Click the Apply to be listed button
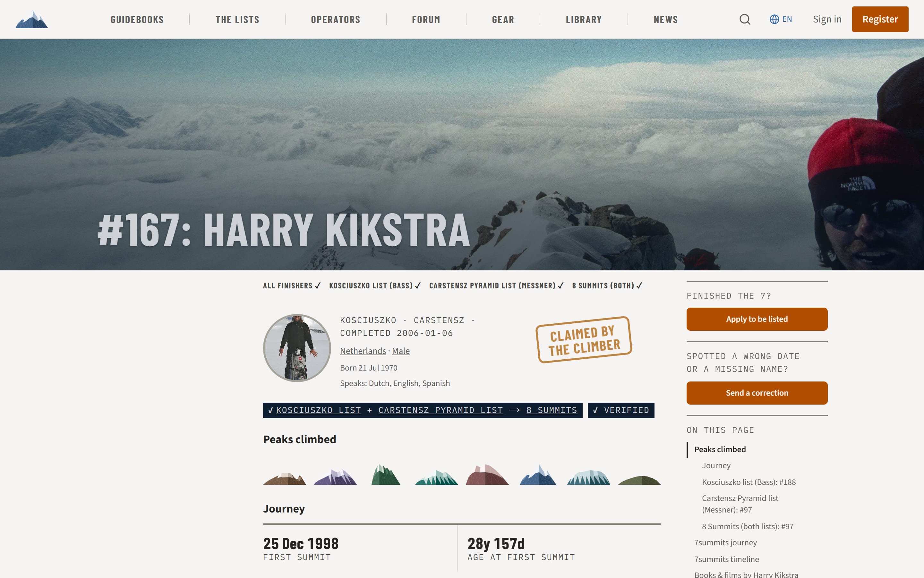 click(x=757, y=319)
